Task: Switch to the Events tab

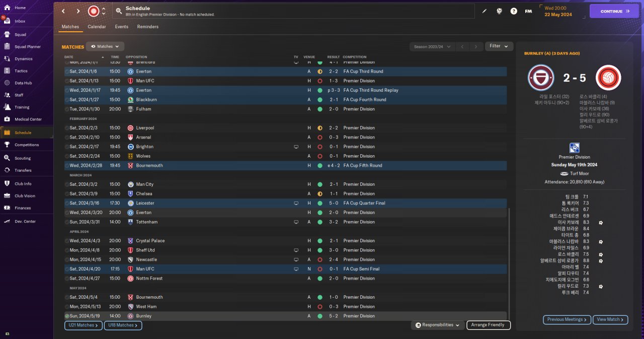Action: click(121, 27)
